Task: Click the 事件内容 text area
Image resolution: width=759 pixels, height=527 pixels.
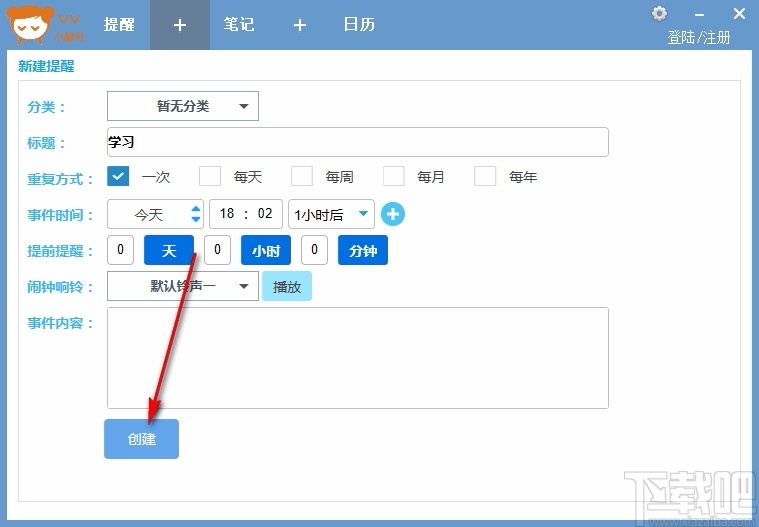Action: (358, 358)
